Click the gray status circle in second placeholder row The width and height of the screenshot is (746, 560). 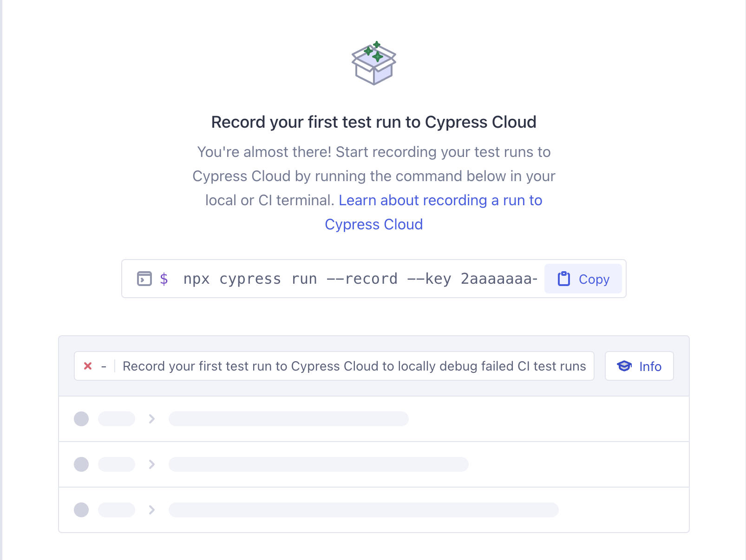click(81, 464)
